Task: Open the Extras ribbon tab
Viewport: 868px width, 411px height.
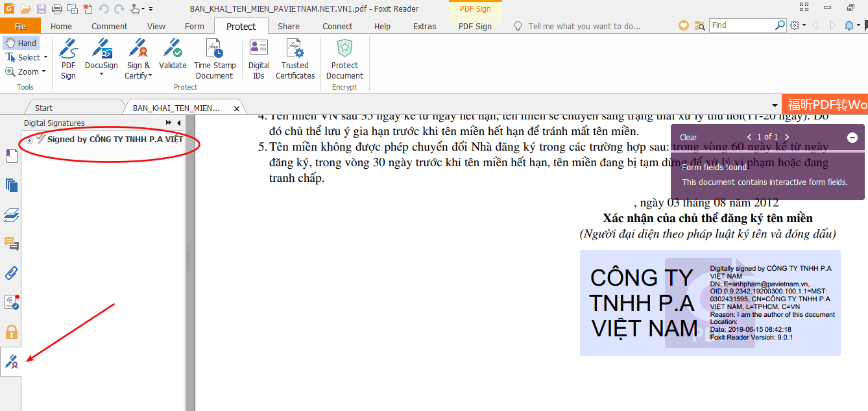Action: coord(425,26)
